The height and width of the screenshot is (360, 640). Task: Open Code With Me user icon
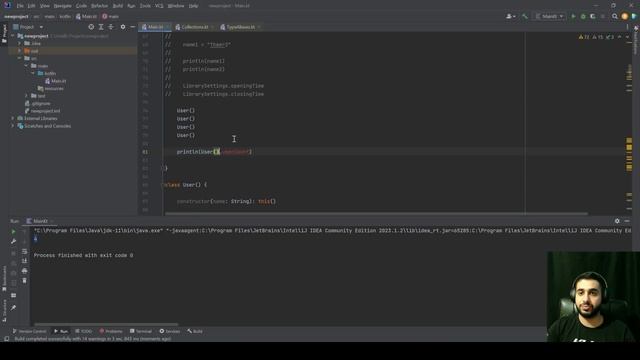point(511,16)
